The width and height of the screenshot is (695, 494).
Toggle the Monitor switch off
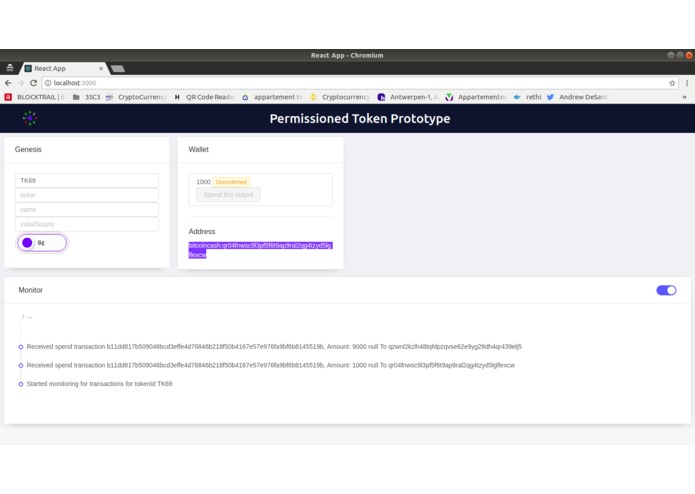[x=666, y=290]
